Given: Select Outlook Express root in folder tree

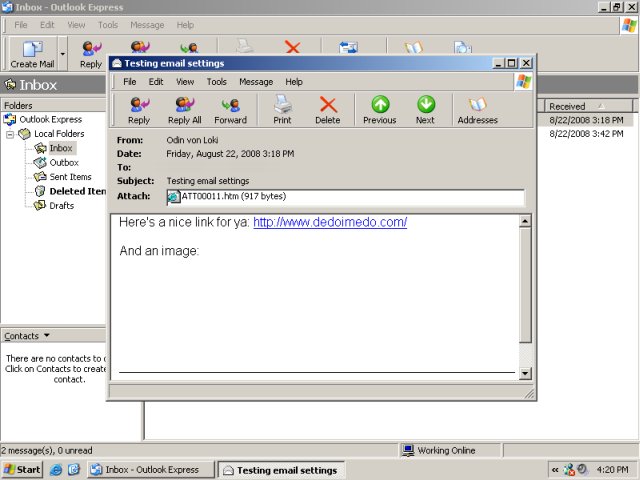Looking at the screenshot, I should (51, 120).
